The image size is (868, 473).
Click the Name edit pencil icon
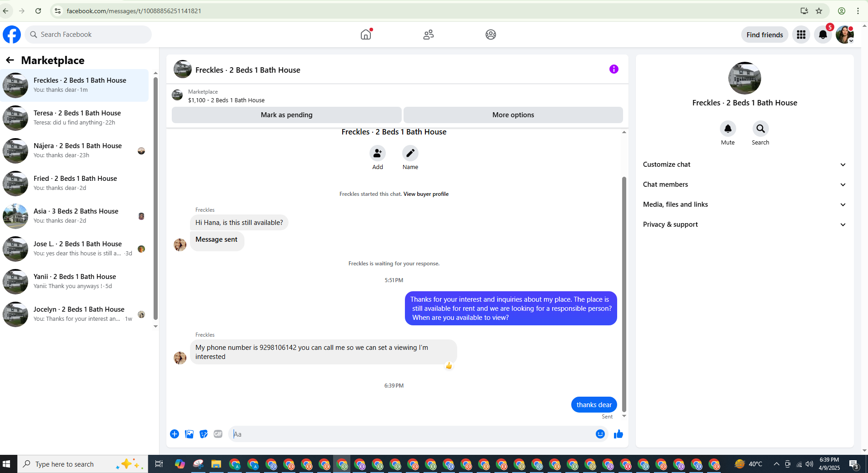(x=410, y=153)
